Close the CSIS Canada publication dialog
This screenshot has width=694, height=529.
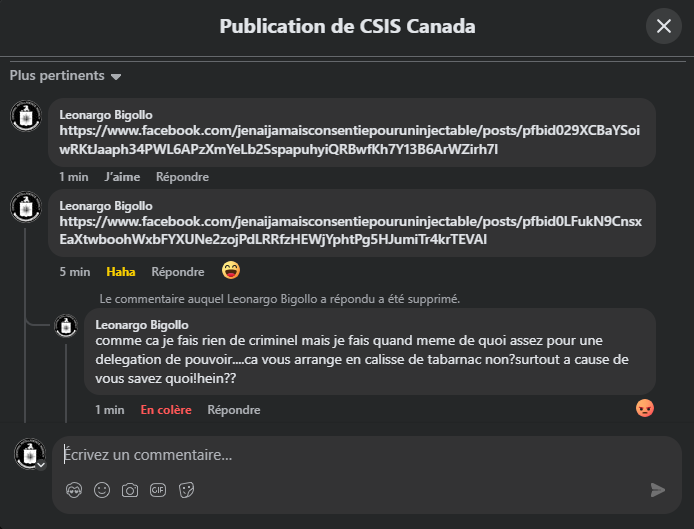click(663, 26)
